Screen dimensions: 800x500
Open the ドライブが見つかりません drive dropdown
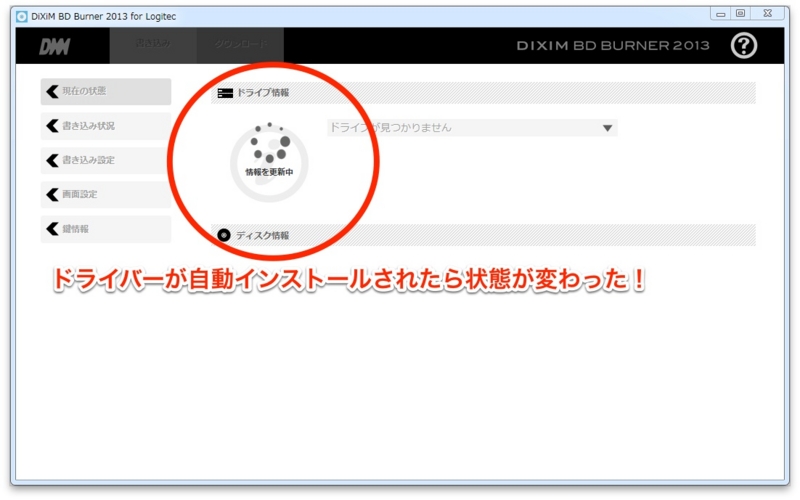click(472, 128)
